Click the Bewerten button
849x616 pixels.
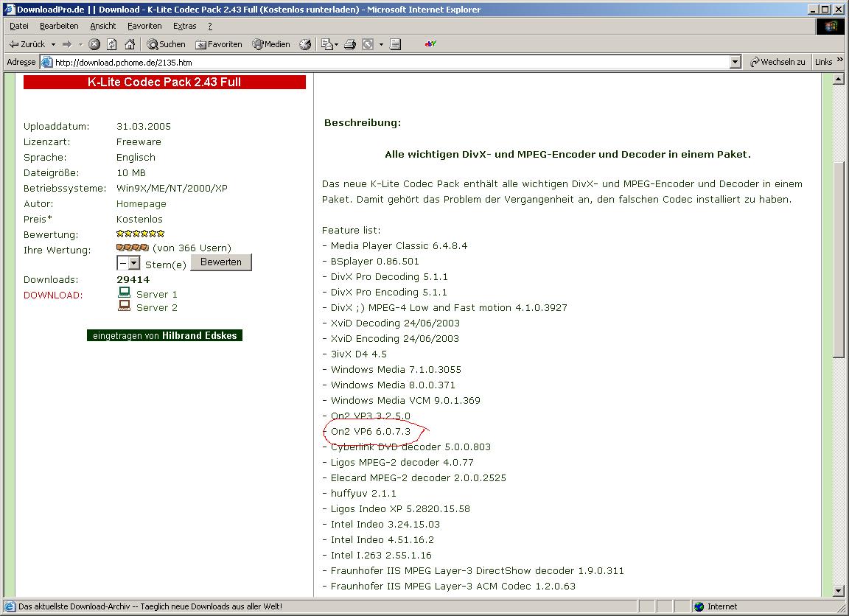pyautogui.click(x=221, y=262)
